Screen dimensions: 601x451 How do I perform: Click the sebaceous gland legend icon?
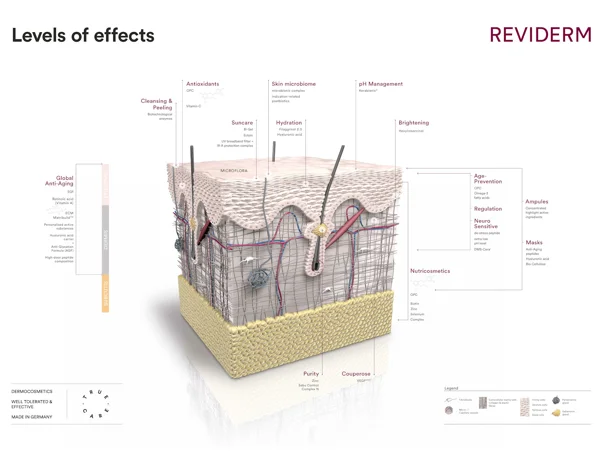click(556, 412)
